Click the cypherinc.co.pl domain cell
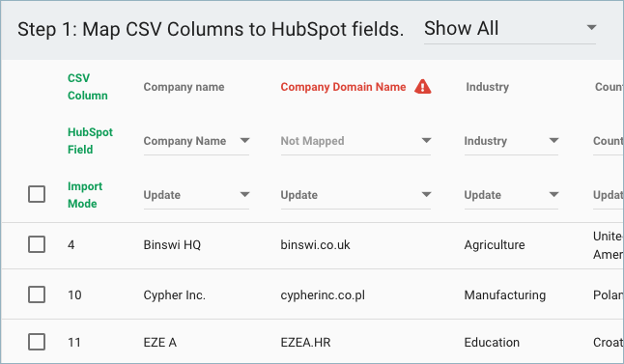This screenshot has width=624, height=364. [x=323, y=295]
